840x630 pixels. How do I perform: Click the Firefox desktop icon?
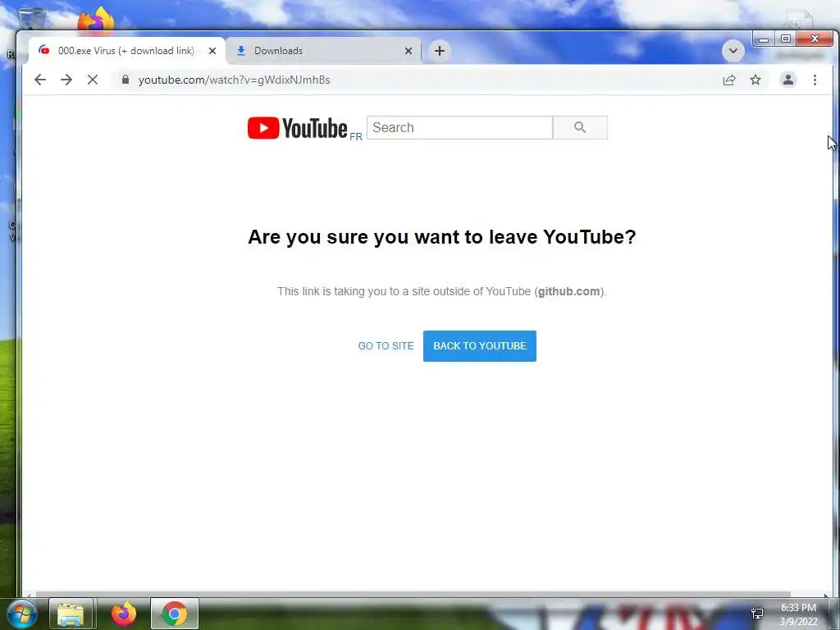tap(96, 20)
